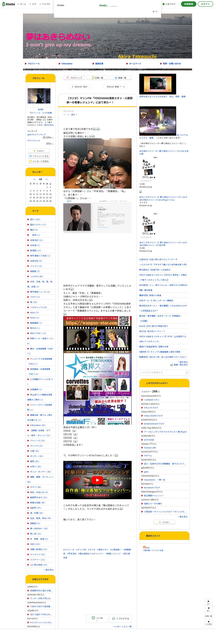The width and height of the screenshot is (215, 644).
Task: Open 人気ブログ star link
Action: pos(169,4)
